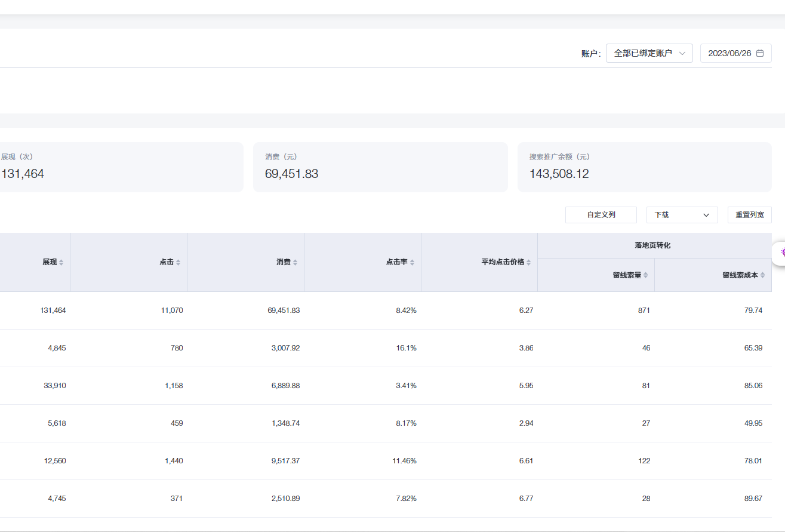Click table cell 871
785x532 pixels.
tap(644, 310)
